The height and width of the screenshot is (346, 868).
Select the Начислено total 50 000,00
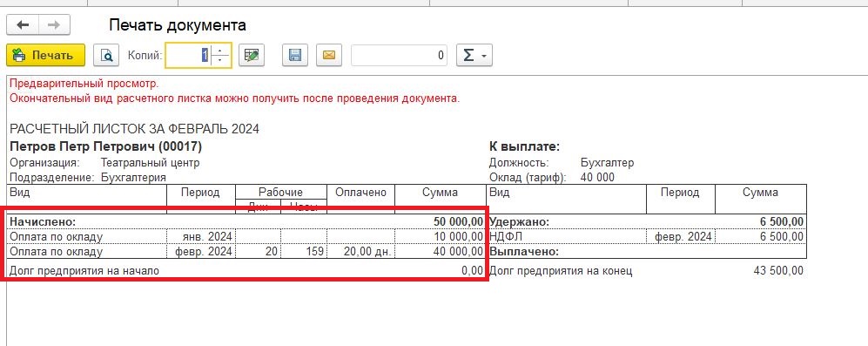coord(458,221)
